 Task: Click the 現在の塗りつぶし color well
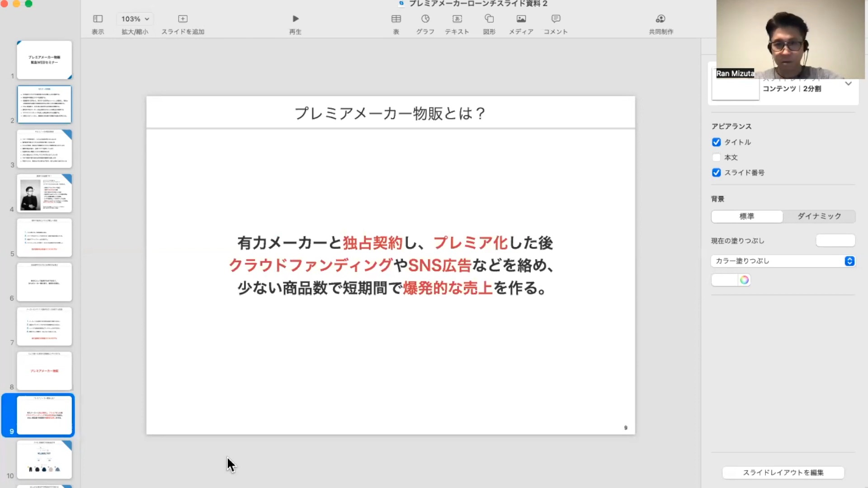pyautogui.click(x=835, y=240)
